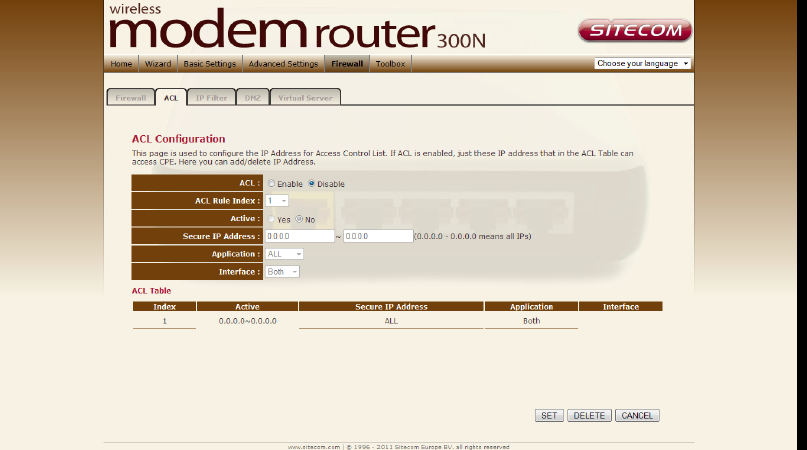Click Application column header in ACL Table
807x450 pixels.
click(x=531, y=306)
